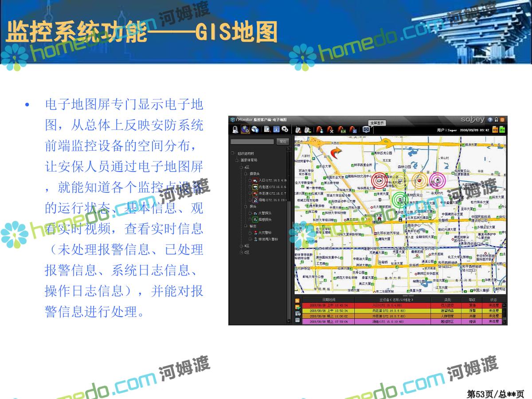This screenshot has height=399, width=532.
Task: Toggle checkbox beside 内走道 camera
Action: (x=250, y=187)
